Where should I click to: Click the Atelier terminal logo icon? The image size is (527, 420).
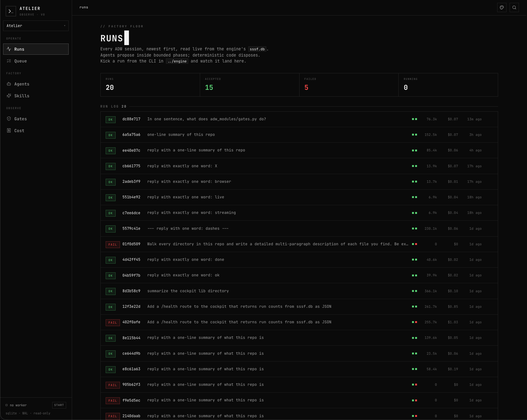(11, 11)
